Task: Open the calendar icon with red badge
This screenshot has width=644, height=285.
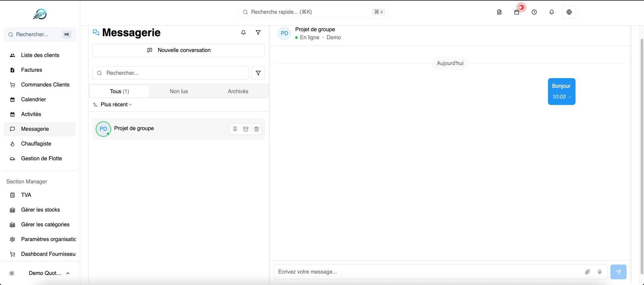Action: pos(517,12)
